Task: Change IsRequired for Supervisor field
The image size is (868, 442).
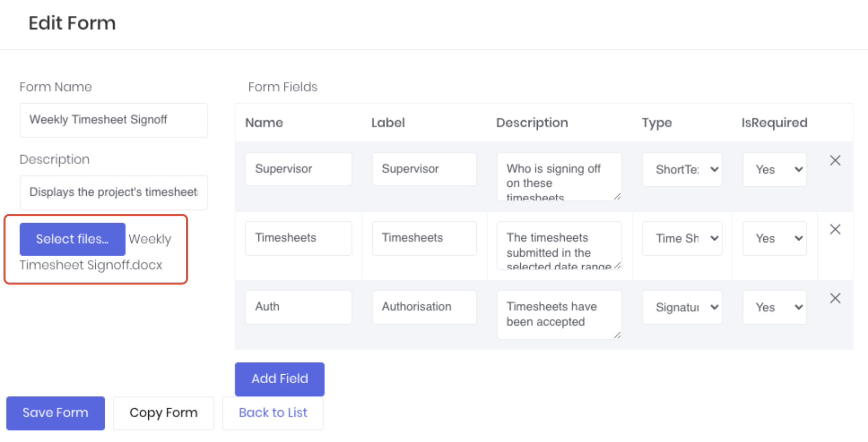Action: pos(774,169)
